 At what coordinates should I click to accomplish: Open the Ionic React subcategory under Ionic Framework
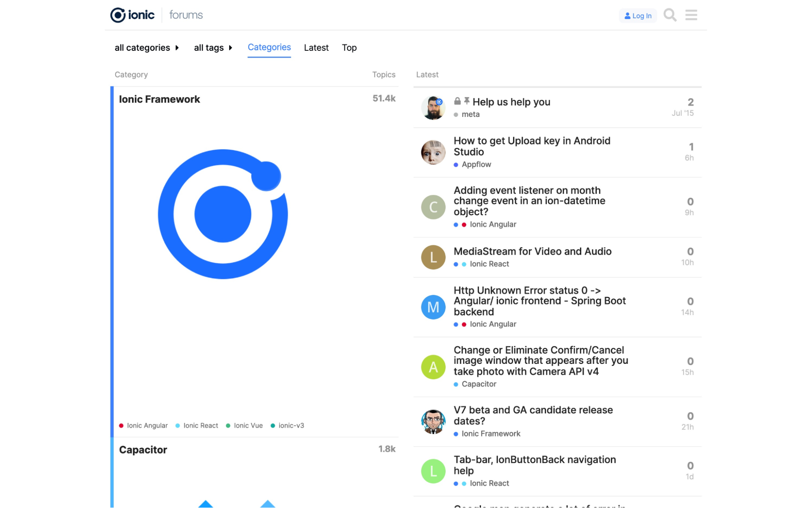[x=197, y=426]
